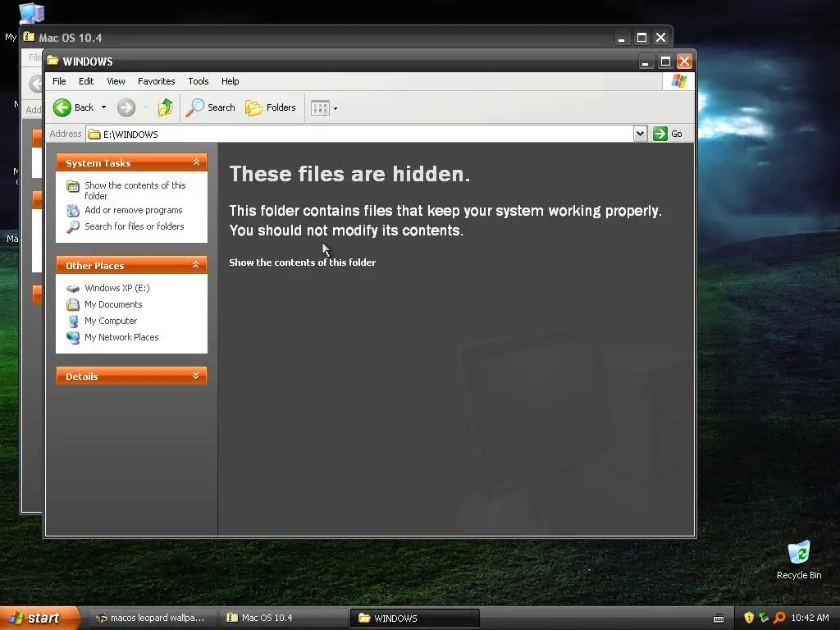Collapse the System Tasks panel
Screen dimensions: 840x630
click(x=196, y=162)
